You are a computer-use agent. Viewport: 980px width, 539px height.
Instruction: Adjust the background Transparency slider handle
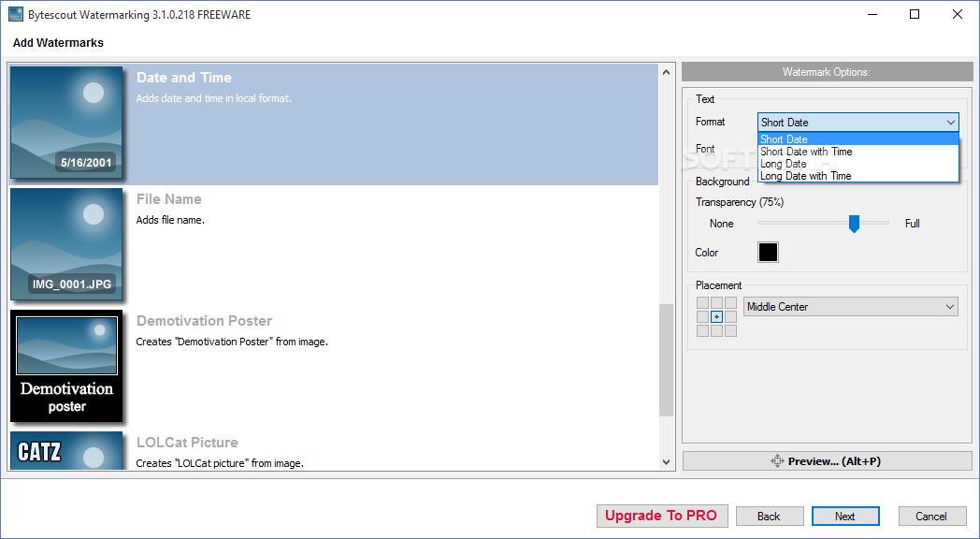click(x=854, y=224)
